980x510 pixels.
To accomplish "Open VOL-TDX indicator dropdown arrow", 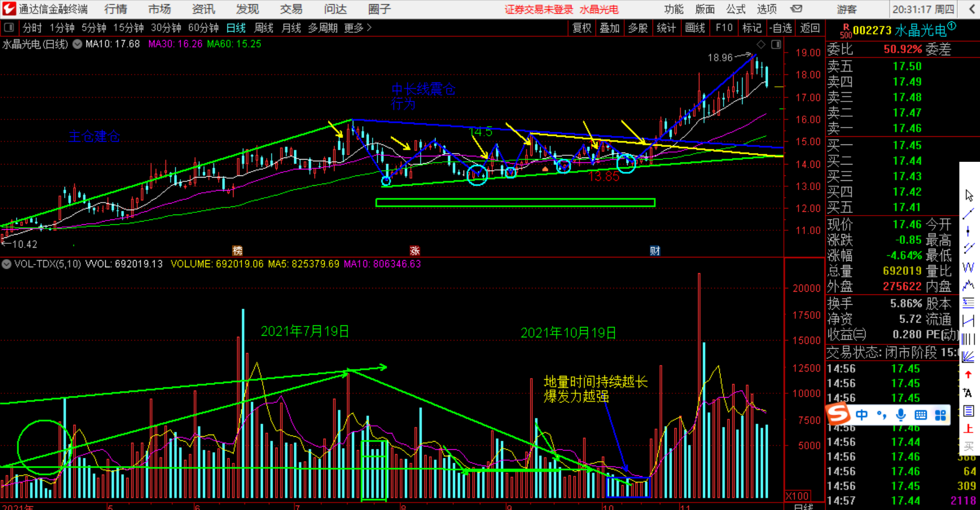I will 7,265.
